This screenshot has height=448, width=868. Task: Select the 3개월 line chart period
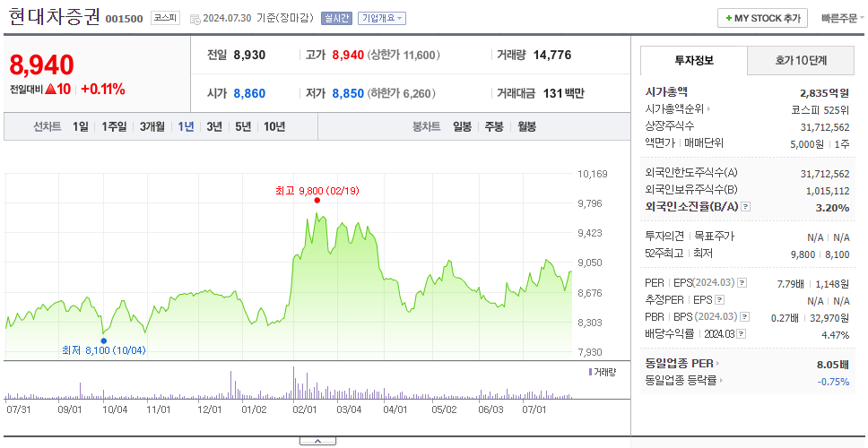click(x=152, y=126)
